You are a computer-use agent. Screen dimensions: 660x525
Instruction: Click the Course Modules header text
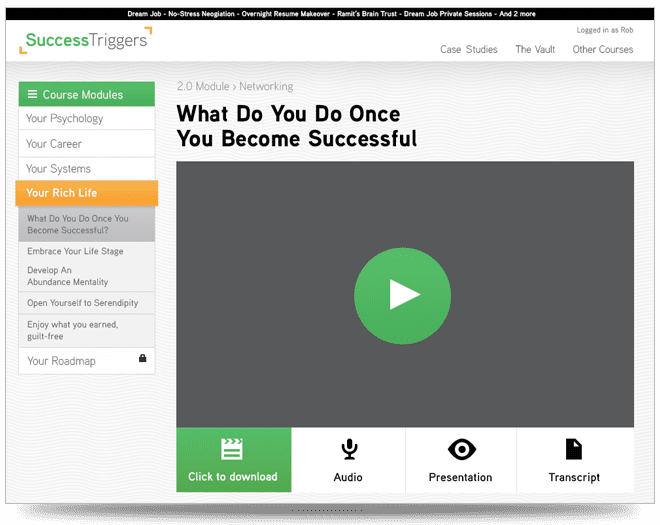83,95
